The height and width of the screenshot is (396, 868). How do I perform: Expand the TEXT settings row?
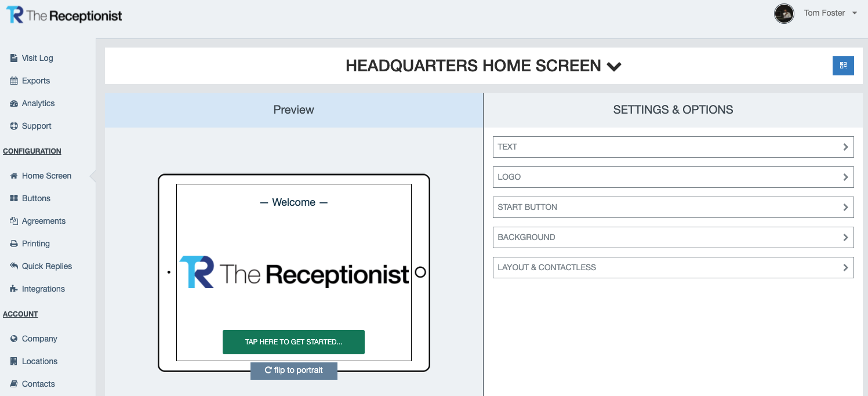point(673,147)
